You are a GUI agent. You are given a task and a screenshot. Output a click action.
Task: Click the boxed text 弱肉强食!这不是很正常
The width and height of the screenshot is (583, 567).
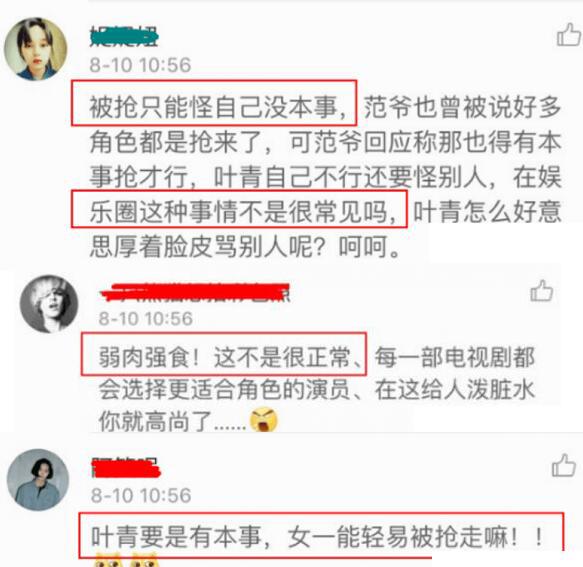(x=224, y=354)
